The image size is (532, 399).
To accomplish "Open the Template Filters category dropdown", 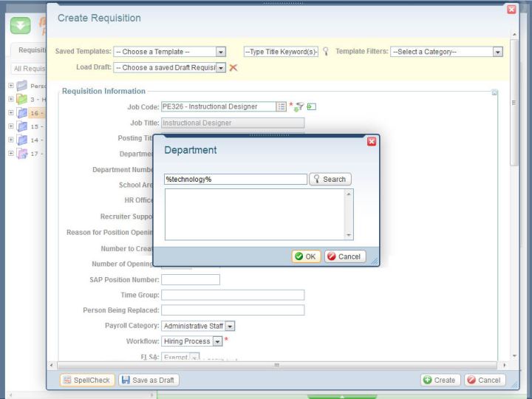I will (497, 52).
